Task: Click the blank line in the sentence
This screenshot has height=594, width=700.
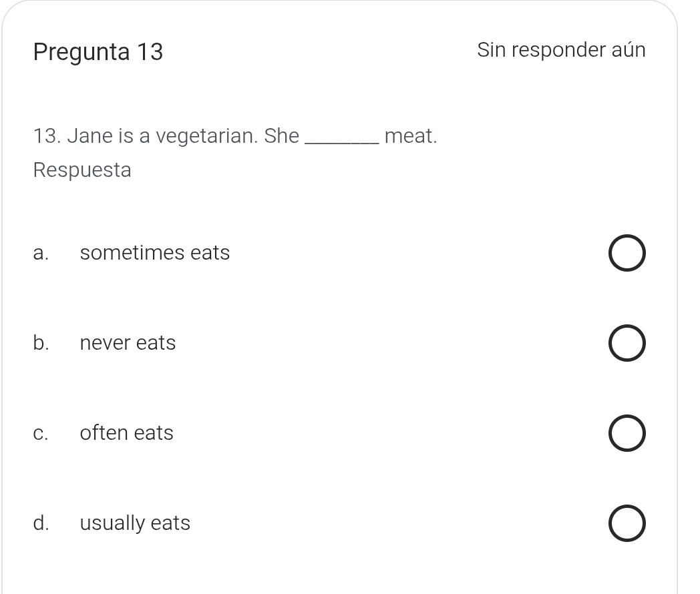Action: (x=343, y=139)
